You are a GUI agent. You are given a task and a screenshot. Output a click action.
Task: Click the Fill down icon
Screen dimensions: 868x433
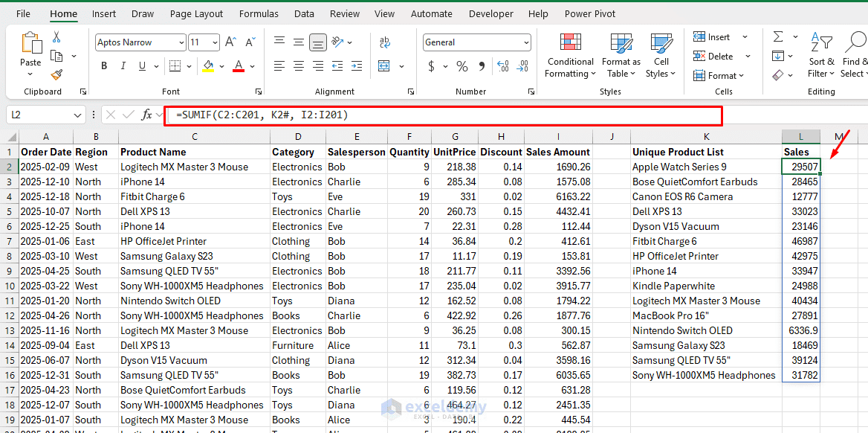[x=778, y=56]
